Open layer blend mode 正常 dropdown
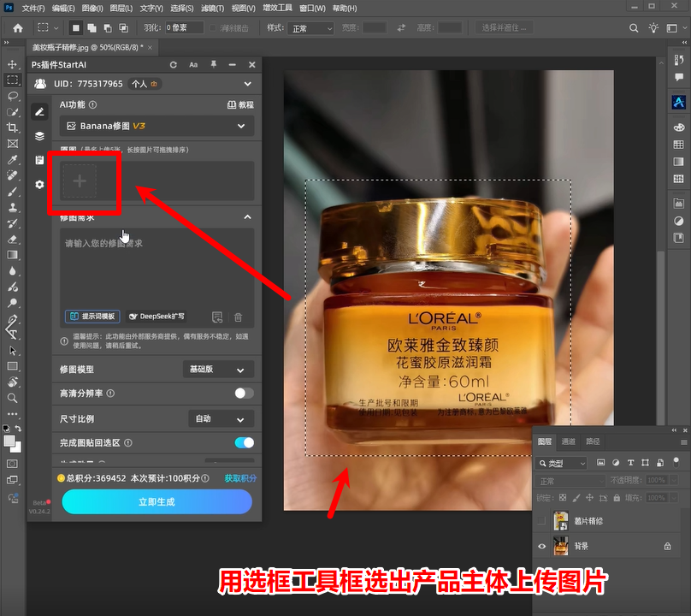Viewport: 691px width, 616px height. tap(570, 481)
